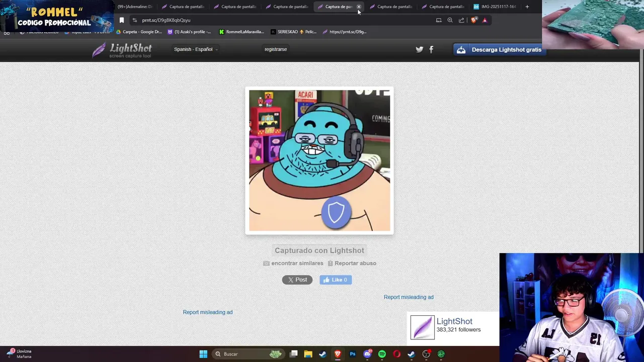Switch to the (99+) Adrenaline tab
This screenshot has width=644, height=362.
coord(134,7)
